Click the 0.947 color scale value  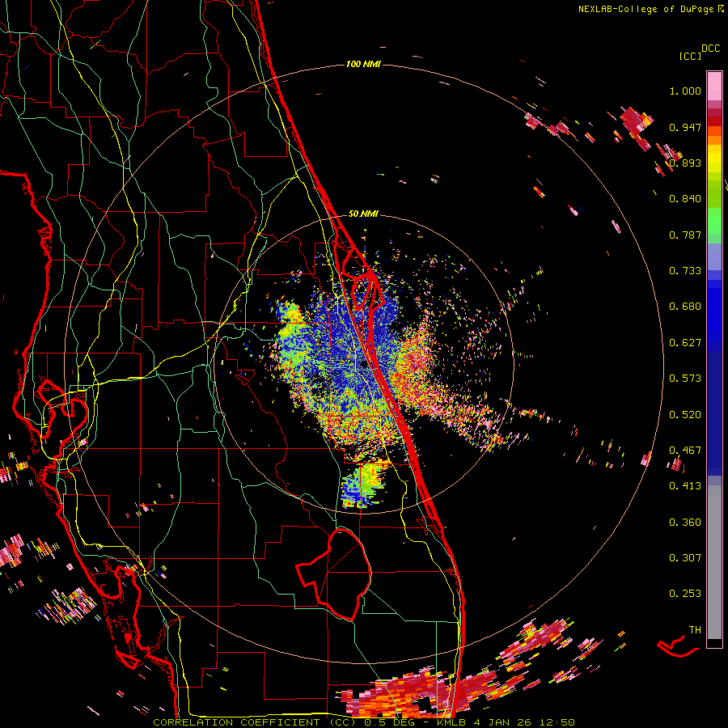pyautogui.click(x=685, y=127)
